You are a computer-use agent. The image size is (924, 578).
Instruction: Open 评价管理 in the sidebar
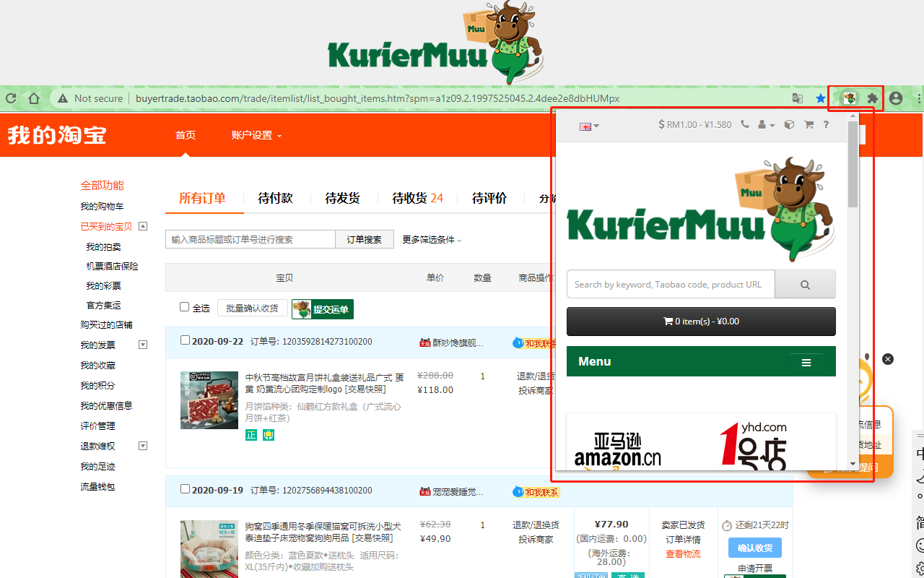click(97, 426)
